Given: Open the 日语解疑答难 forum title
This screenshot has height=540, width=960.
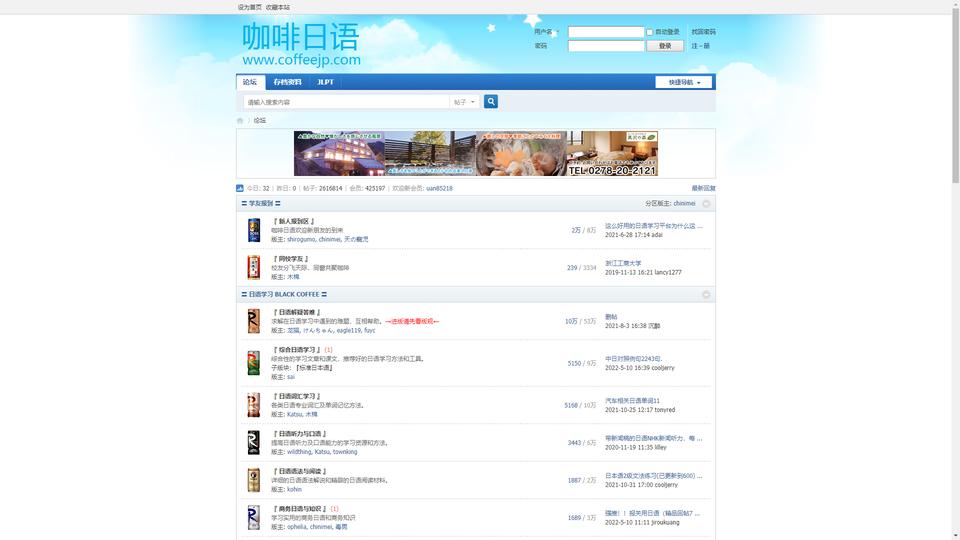Looking at the screenshot, I should 297,312.
